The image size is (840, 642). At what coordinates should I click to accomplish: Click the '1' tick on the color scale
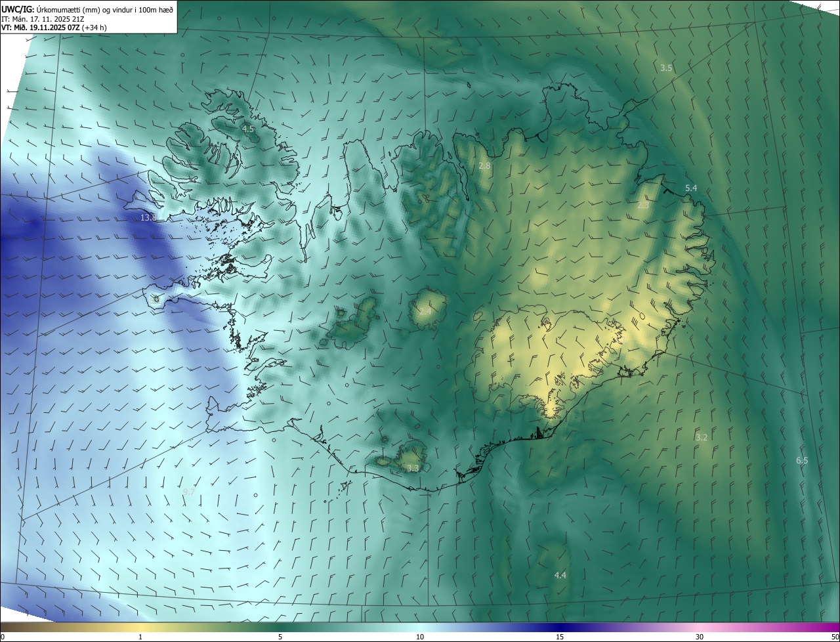point(140,637)
